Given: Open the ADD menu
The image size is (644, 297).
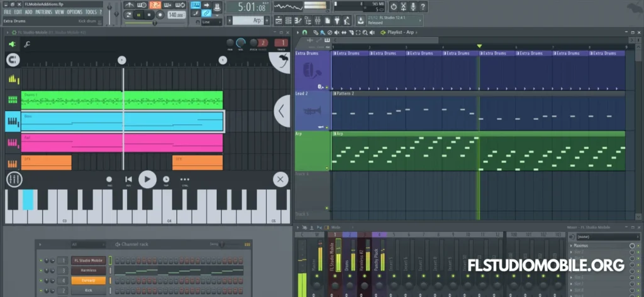Looking at the screenshot, I should coord(29,13).
